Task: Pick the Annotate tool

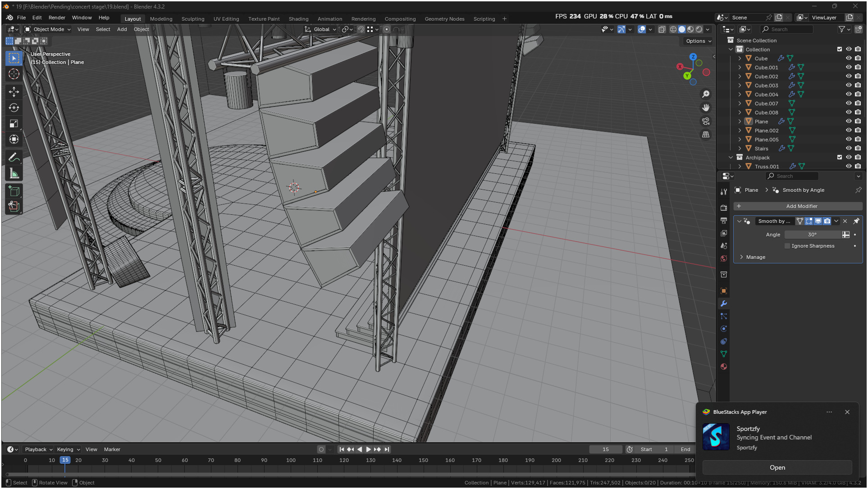Action: tap(14, 158)
